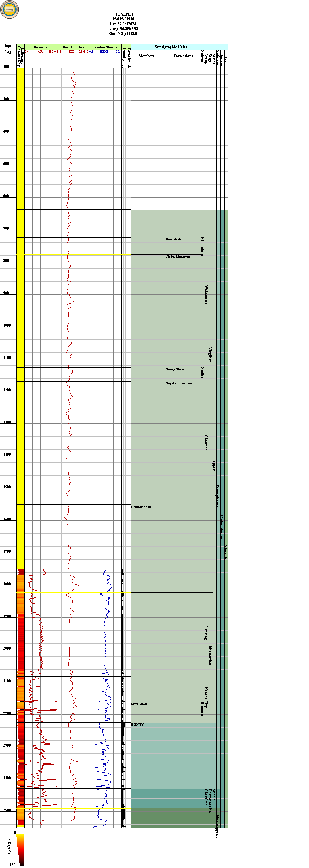309x868 pixels.
Task: Click the Lansing group label
Action: click(x=206, y=633)
